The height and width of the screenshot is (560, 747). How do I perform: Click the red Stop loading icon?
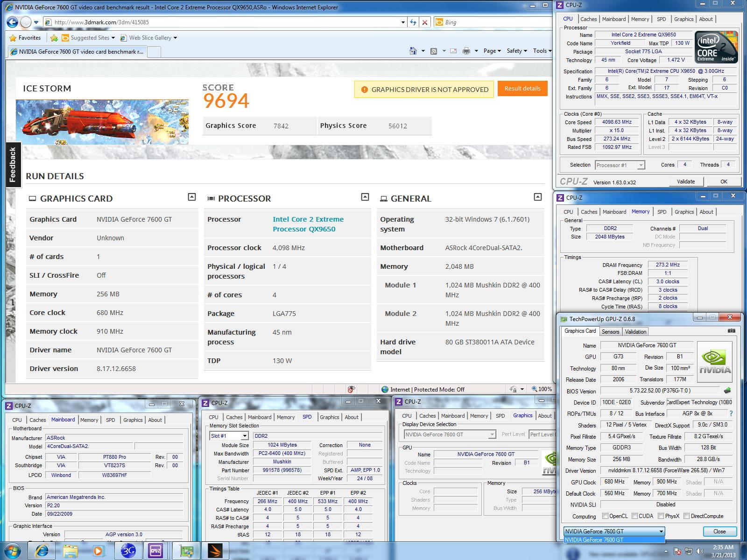pos(425,22)
